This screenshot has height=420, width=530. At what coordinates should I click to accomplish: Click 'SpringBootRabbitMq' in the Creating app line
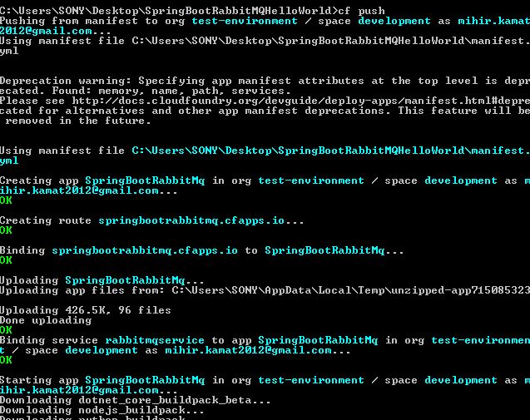[x=145, y=180]
